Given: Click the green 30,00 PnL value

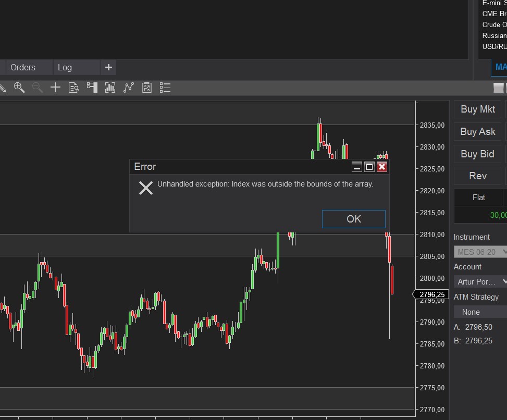Looking at the screenshot, I should click(498, 215).
